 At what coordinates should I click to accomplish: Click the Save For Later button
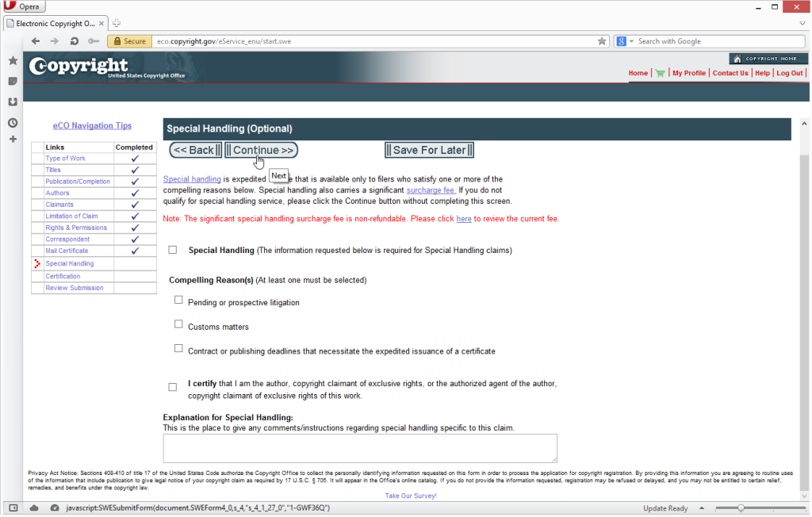(429, 150)
